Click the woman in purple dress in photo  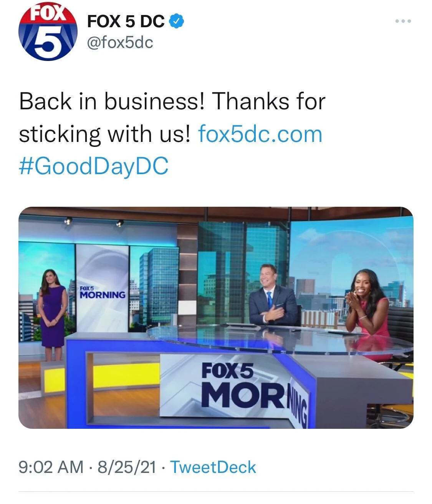53,314
